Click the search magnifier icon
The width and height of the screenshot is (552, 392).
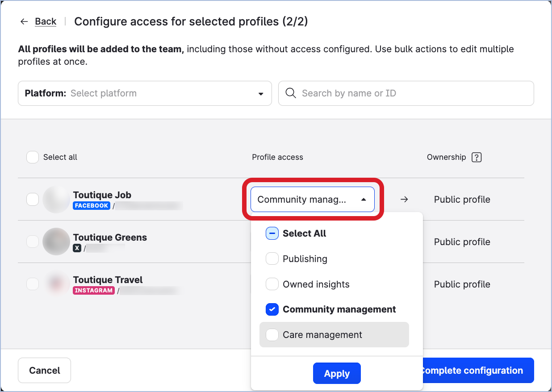point(291,93)
